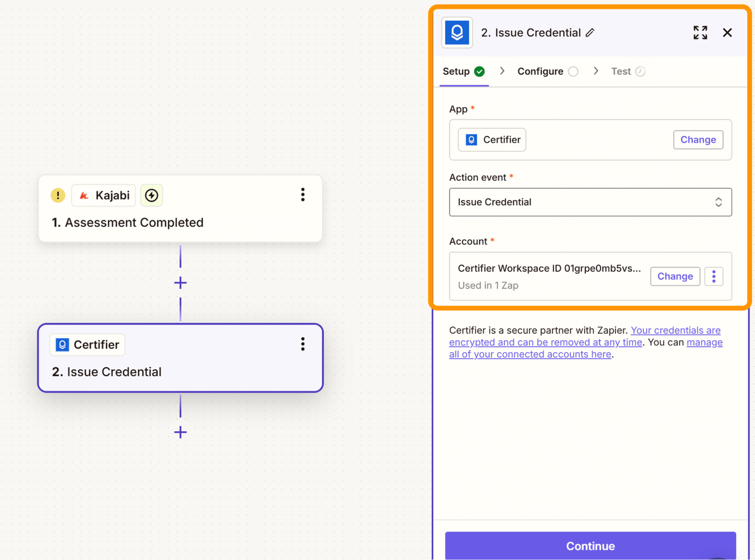Open the manage connected accounts link
This screenshot has width=755, height=560.
(586, 348)
